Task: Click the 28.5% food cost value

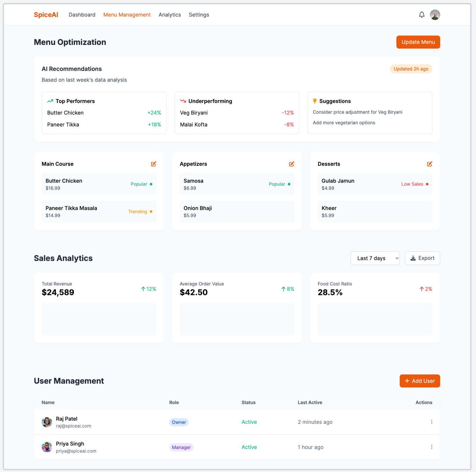Action: (330, 292)
